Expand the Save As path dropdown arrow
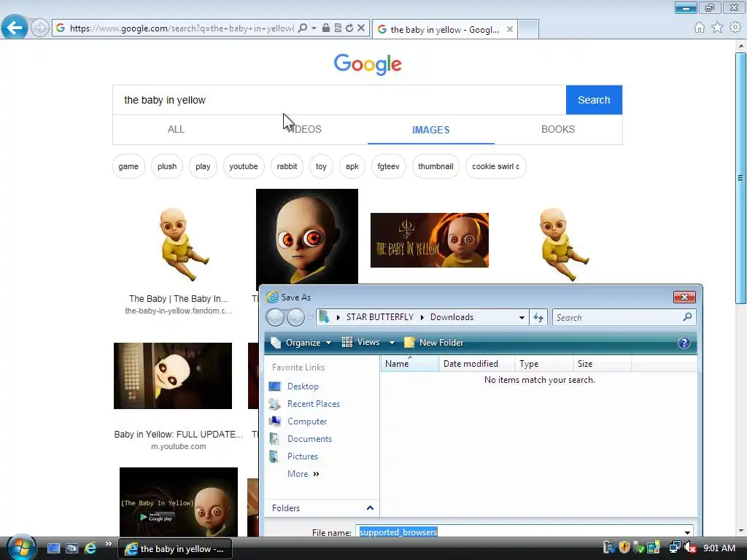Image resolution: width=747 pixels, height=560 pixels. (522, 318)
